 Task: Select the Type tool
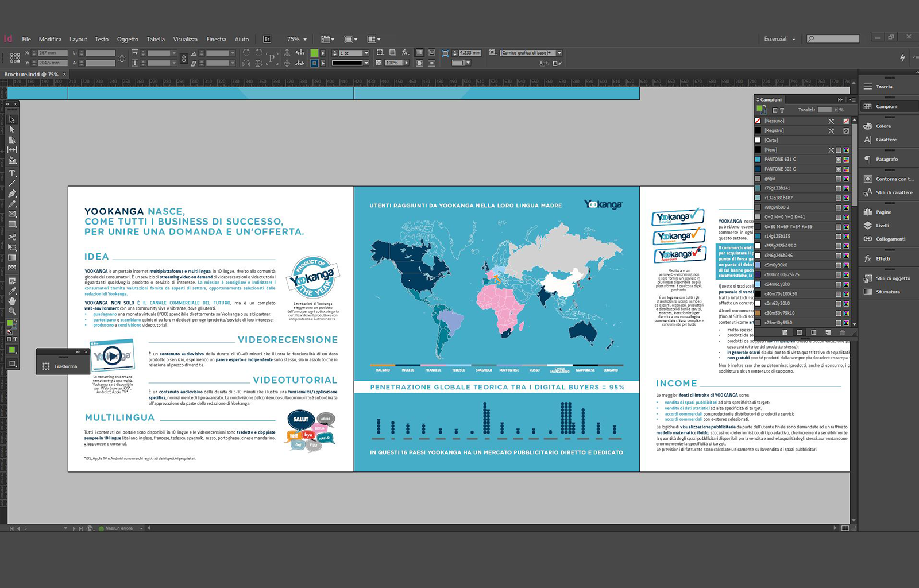tap(12, 173)
